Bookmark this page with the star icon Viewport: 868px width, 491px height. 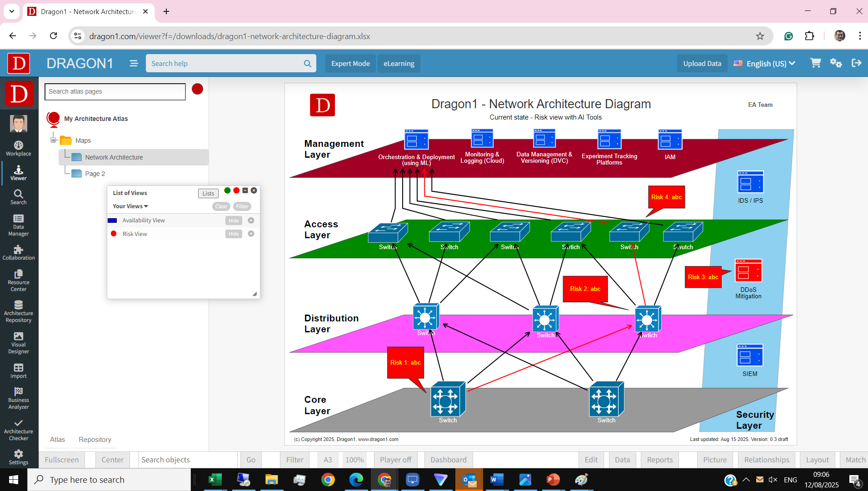[760, 36]
